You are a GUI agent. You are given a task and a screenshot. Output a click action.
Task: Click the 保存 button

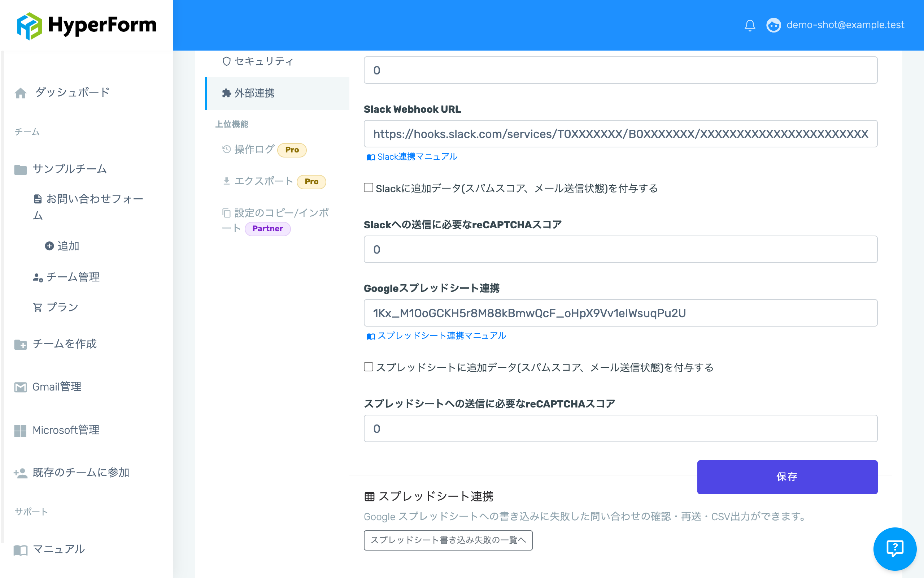(787, 477)
